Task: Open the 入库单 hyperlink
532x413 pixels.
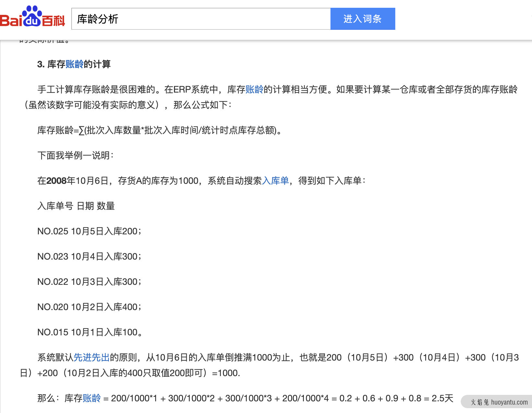Action: 275,181
